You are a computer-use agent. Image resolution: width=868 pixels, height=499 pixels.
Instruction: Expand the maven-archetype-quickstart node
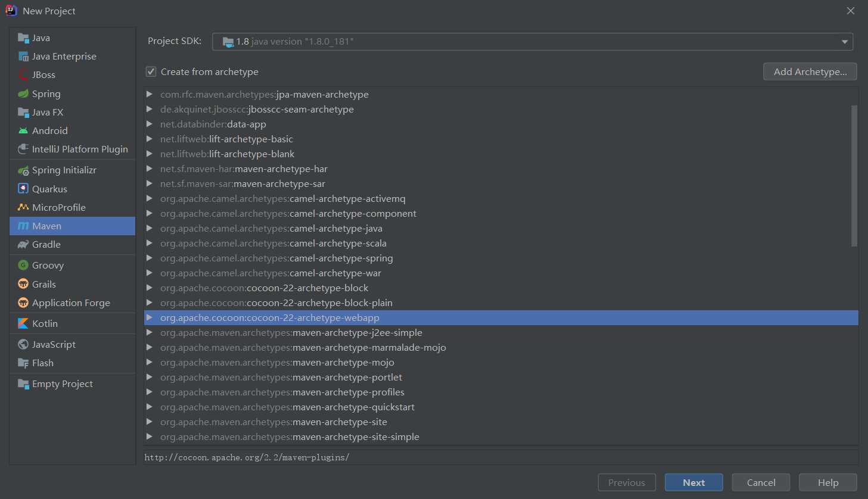point(150,407)
